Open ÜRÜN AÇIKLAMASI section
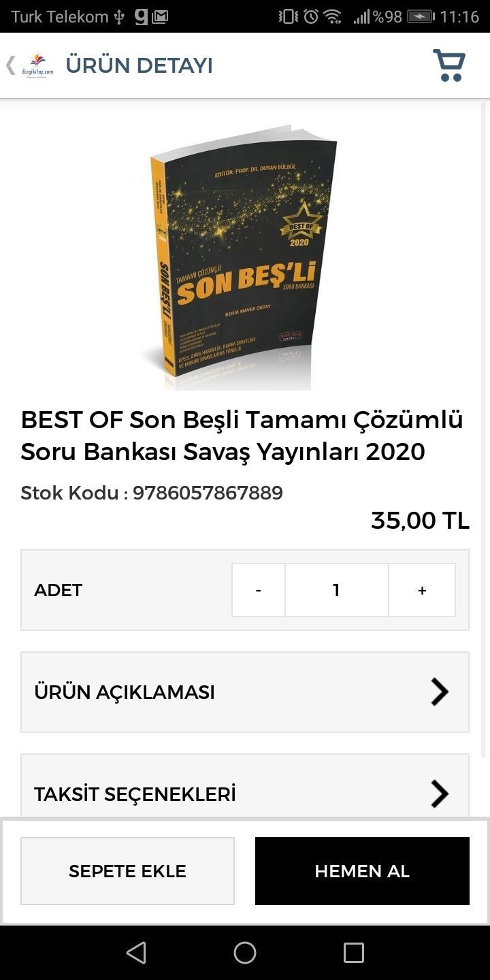Image resolution: width=490 pixels, height=980 pixels. 245,692
